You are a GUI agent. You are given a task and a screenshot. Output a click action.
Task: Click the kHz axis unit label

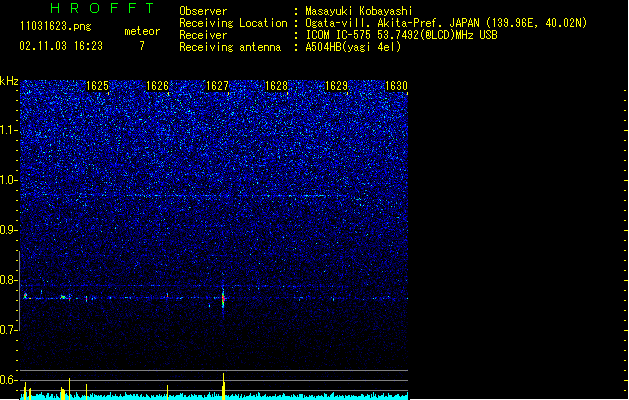tap(9, 81)
